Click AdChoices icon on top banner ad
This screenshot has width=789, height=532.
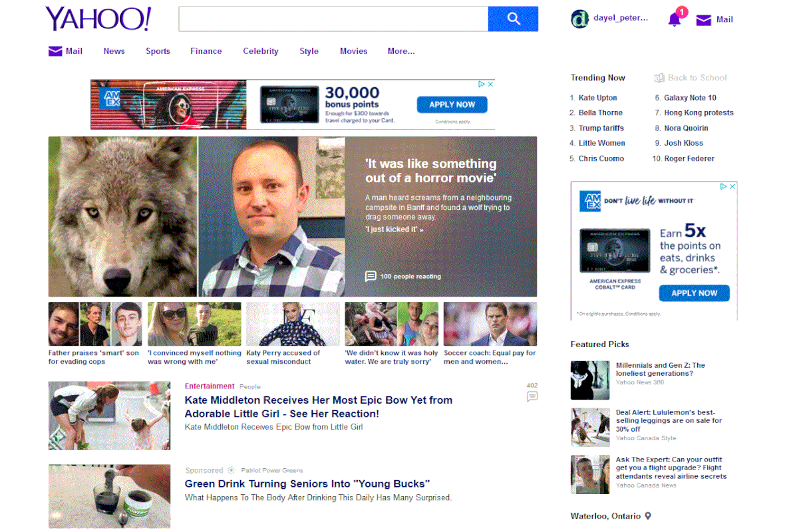point(482,84)
